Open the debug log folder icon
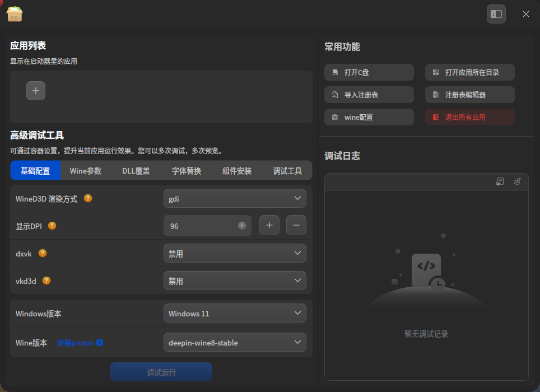The image size is (540, 392). pyautogui.click(x=500, y=181)
